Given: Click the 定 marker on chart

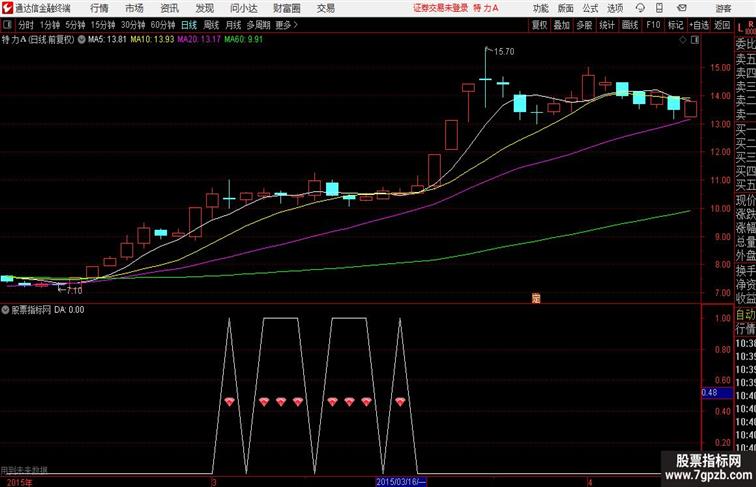Looking at the screenshot, I should pyautogui.click(x=536, y=298).
